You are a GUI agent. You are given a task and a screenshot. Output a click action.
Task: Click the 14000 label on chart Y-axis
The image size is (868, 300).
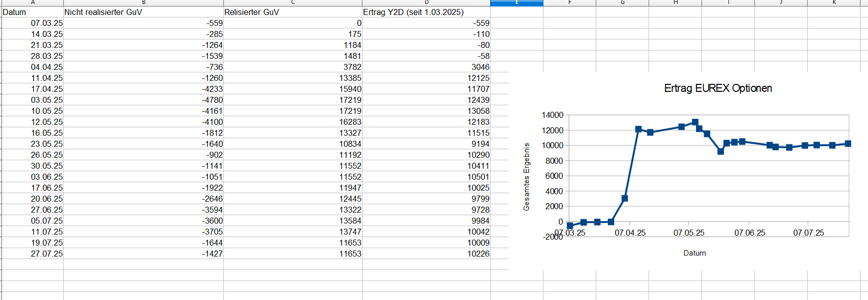click(x=552, y=115)
